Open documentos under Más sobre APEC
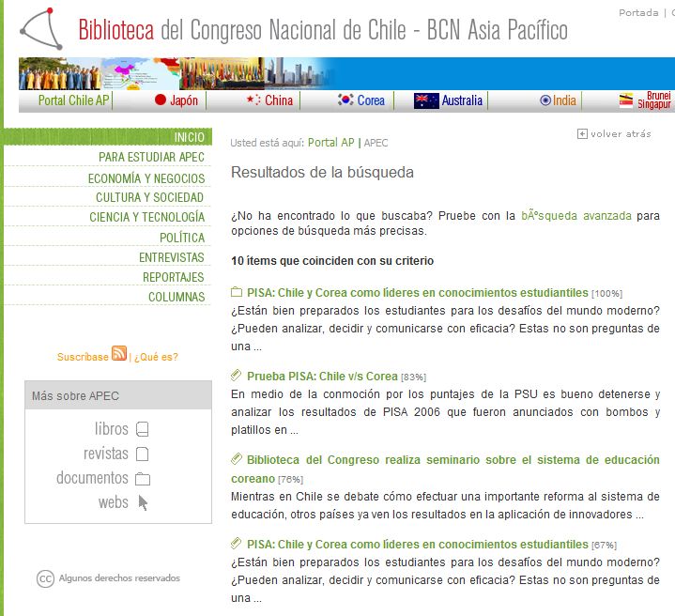 click(x=92, y=478)
